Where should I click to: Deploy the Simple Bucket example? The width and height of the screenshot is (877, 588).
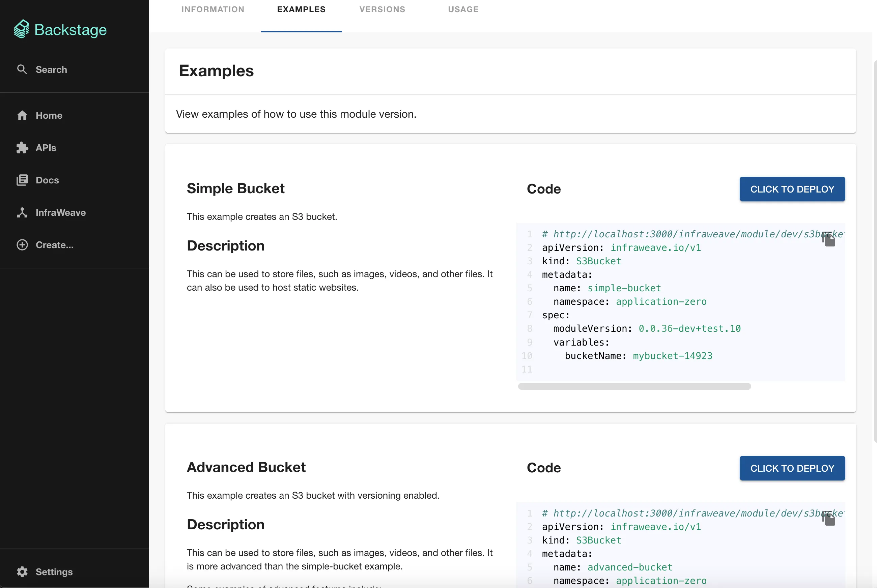click(x=792, y=189)
